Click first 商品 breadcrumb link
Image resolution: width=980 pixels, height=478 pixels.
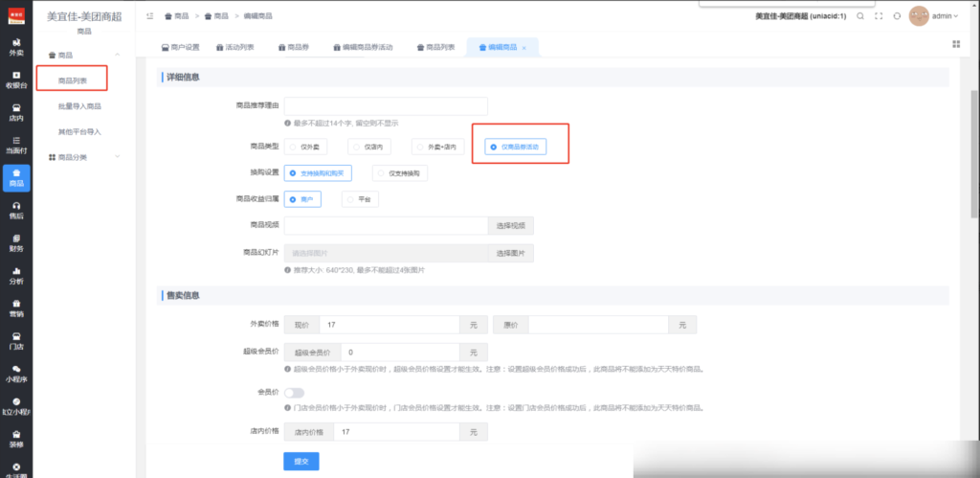tap(177, 16)
